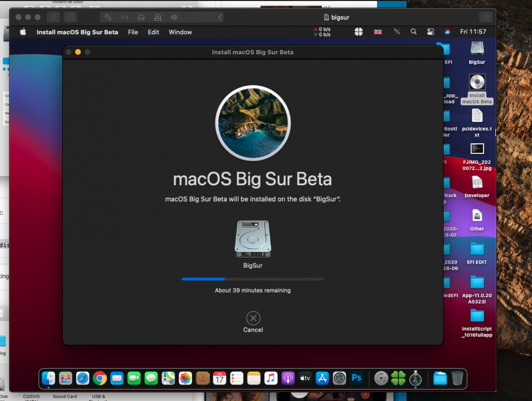The image size is (532, 401).
Task: Open App Store from the dock
Action: [x=322, y=378]
